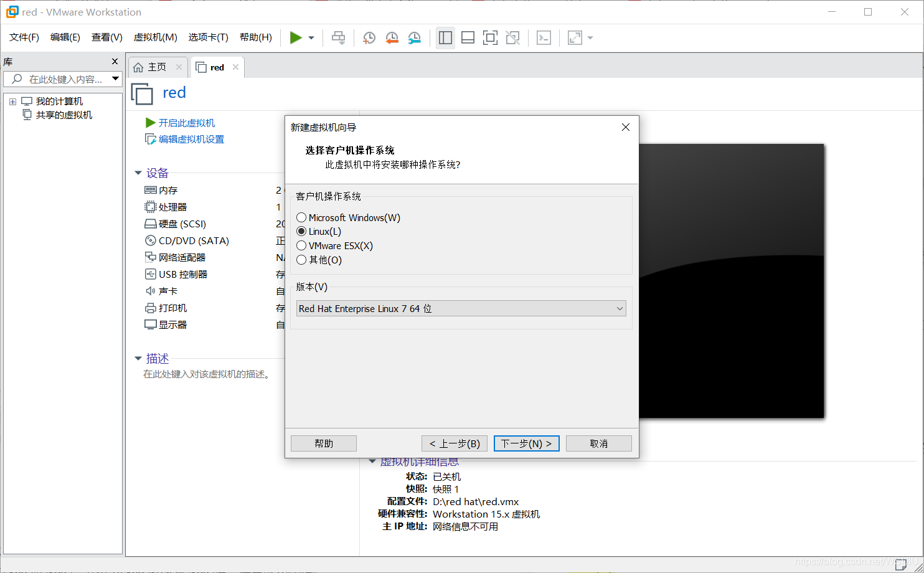Collapse the 设备 section
The image size is (924, 573).
point(138,173)
